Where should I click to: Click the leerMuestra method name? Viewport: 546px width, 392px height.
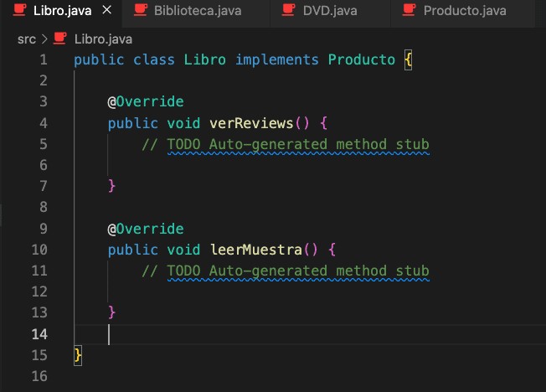[256, 250]
